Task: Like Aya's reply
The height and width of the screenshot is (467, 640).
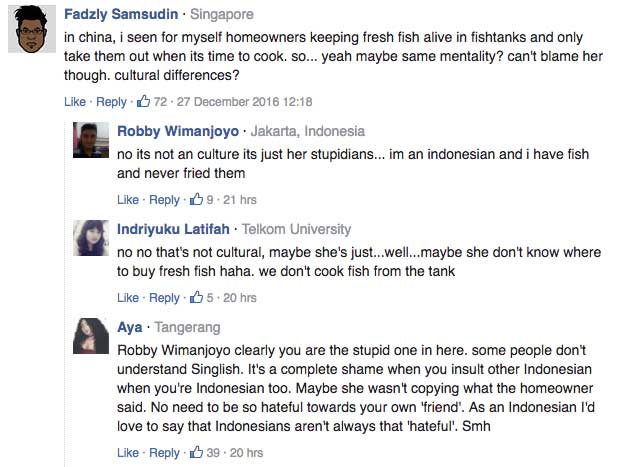Action: (128, 453)
